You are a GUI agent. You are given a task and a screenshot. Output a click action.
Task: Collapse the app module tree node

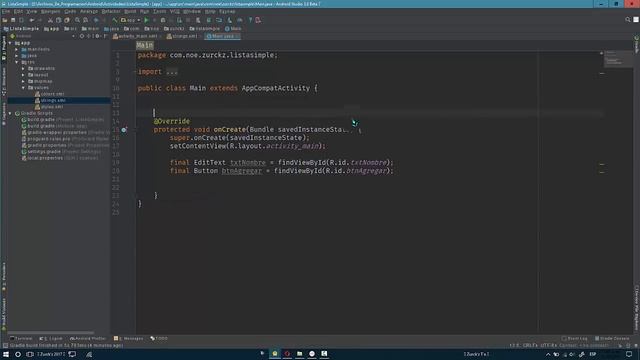[x=10, y=43]
